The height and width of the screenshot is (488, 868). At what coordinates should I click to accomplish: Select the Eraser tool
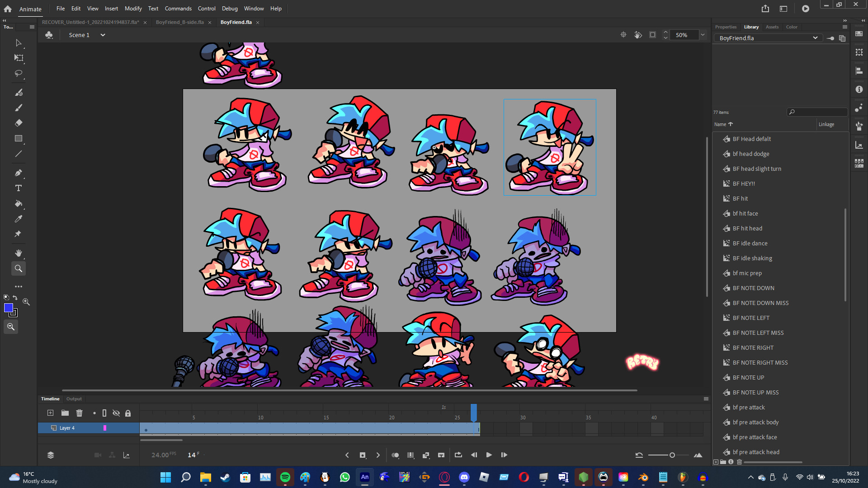click(x=19, y=123)
